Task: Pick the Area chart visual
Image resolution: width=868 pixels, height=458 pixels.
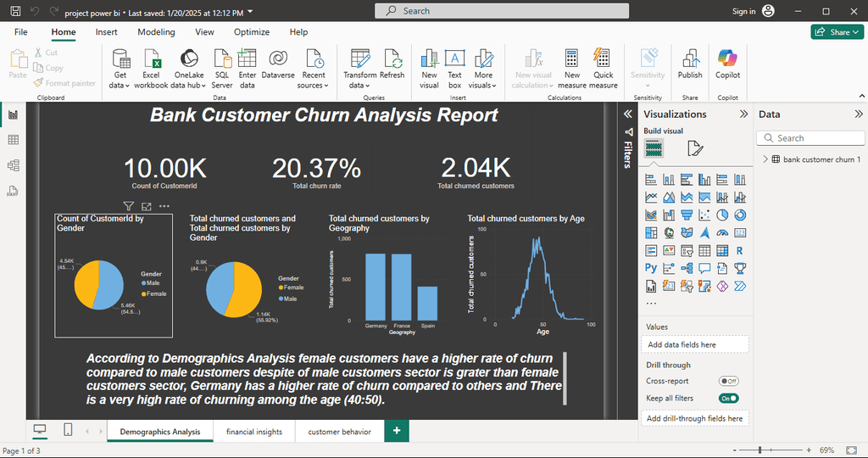Action: 669,197
